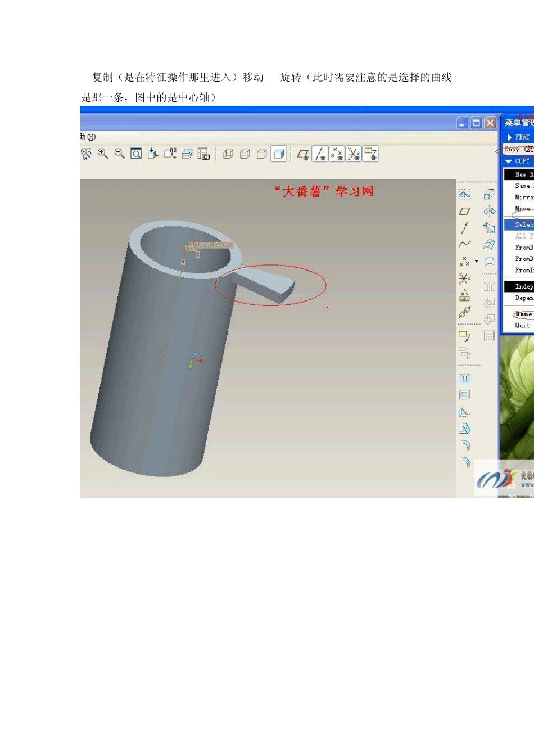The image size is (534, 756).
Task: Click the layers stack icon
Action: click(x=187, y=154)
